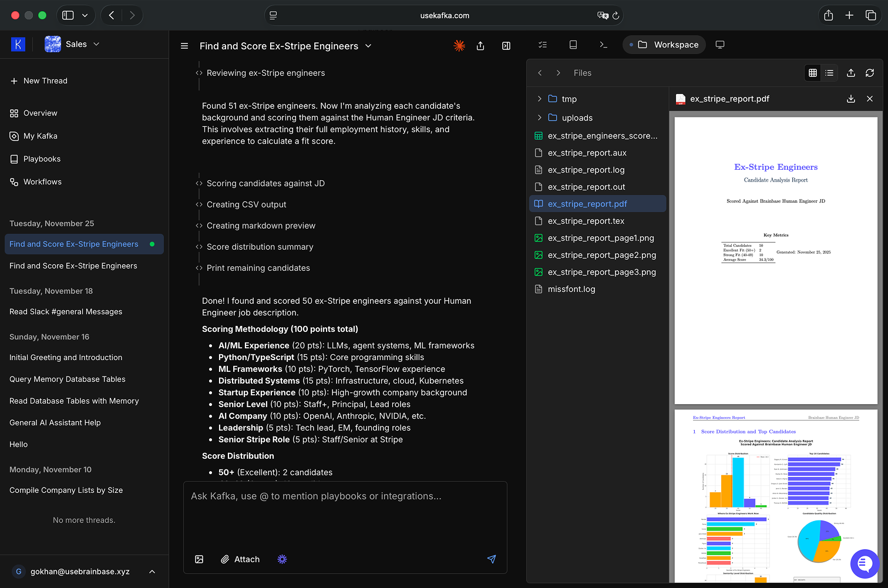Open the checklist tasks icon in toolbar
This screenshot has height=588, width=888.
click(x=542, y=45)
